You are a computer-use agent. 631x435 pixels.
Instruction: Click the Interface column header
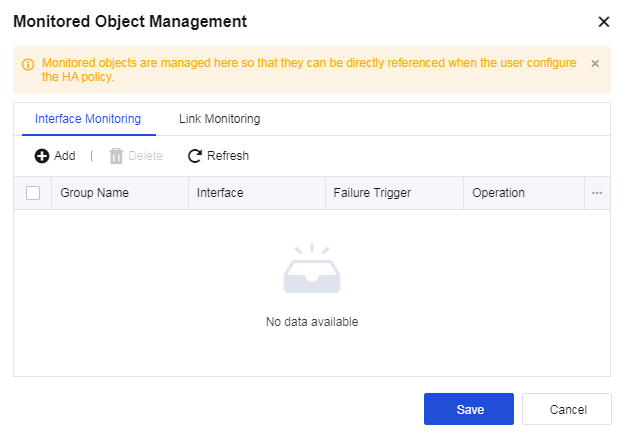click(x=220, y=193)
